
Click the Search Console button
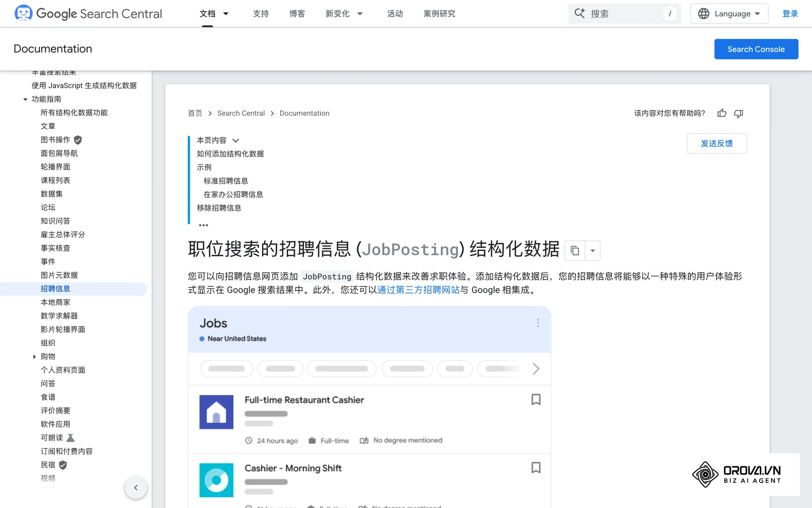756,49
